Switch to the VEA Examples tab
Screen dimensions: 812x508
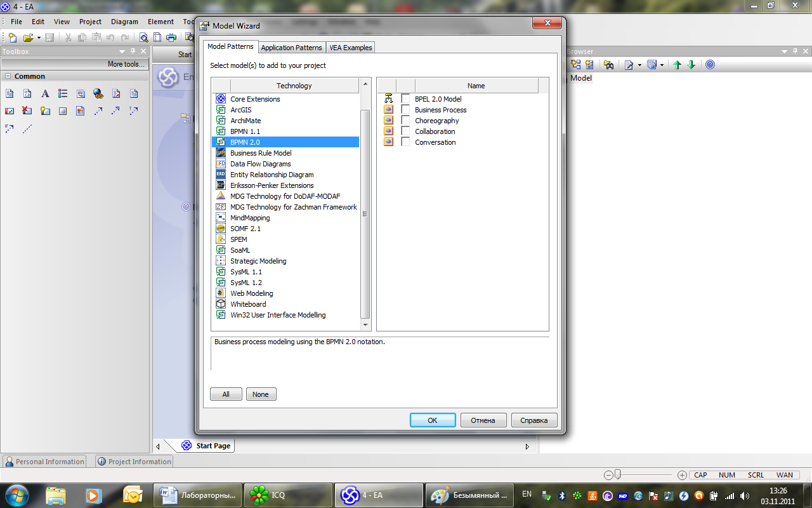coord(351,48)
